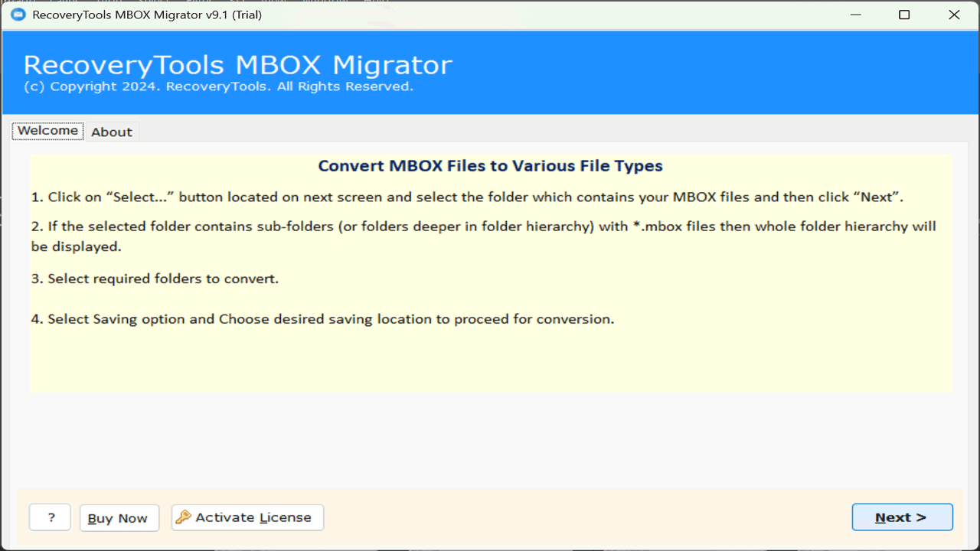The width and height of the screenshot is (980, 551).
Task: Select the Welcome tab
Action: click(47, 131)
